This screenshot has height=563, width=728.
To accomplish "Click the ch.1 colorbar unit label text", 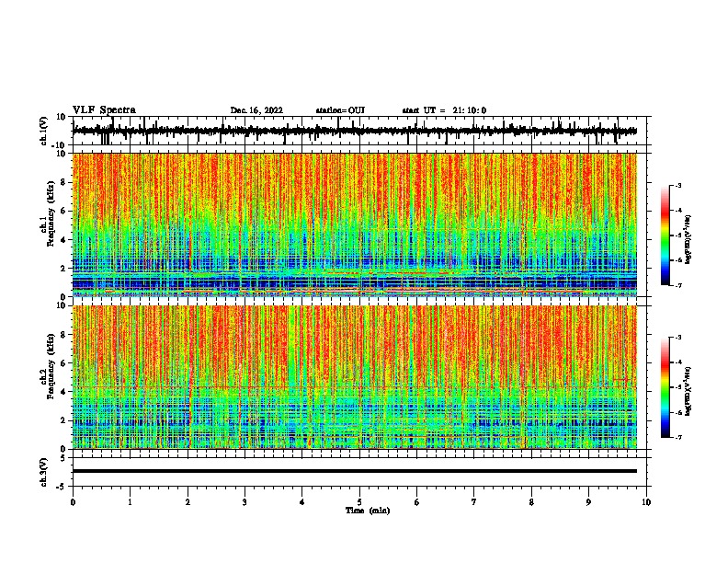I will point(688,240).
